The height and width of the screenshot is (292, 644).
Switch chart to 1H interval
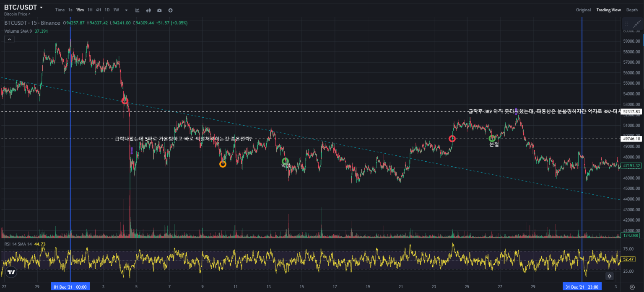coord(90,10)
